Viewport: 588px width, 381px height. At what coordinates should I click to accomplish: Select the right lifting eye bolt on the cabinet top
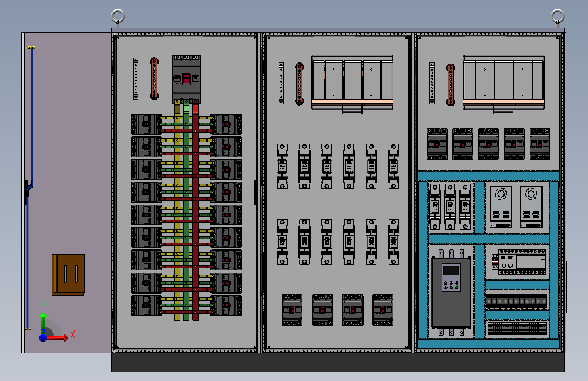557,18
